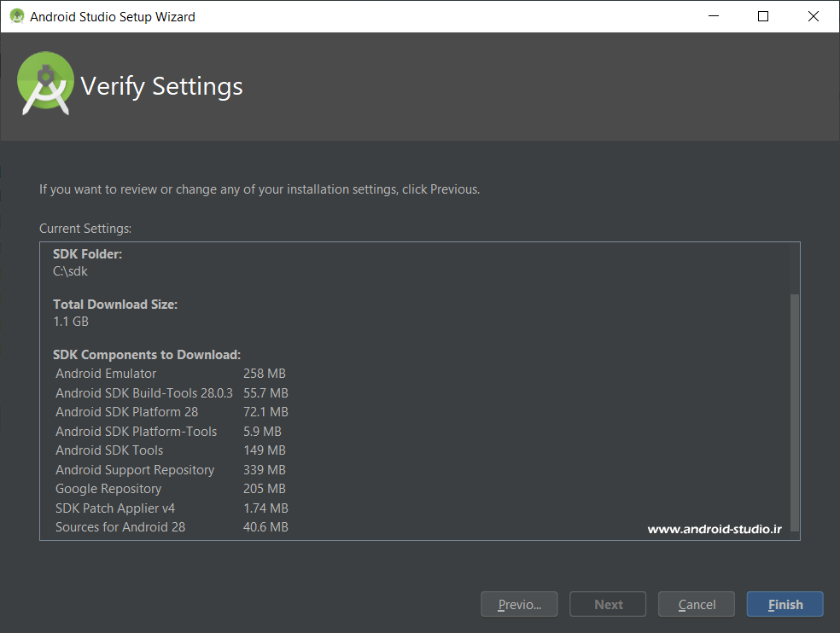The width and height of the screenshot is (840, 633).
Task: Click the Current Settings vertical scrollbar
Action: click(x=795, y=412)
